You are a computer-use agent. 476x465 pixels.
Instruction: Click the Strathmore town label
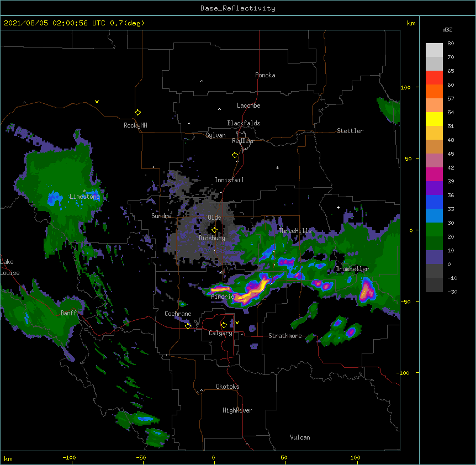click(285, 336)
